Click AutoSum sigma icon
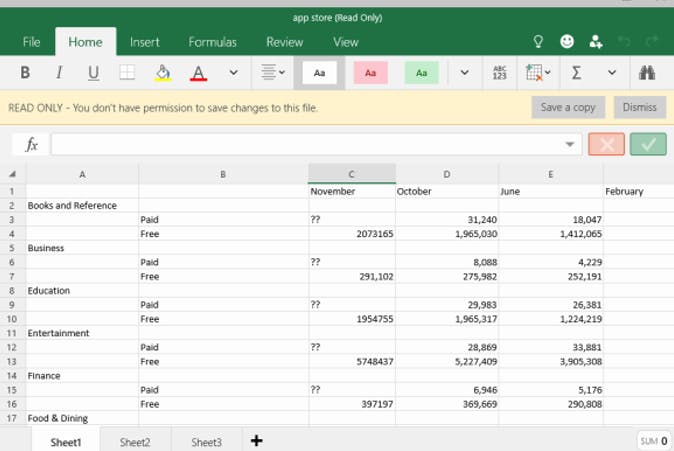Image resolution: width=674 pixels, height=451 pixels. point(576,73)
